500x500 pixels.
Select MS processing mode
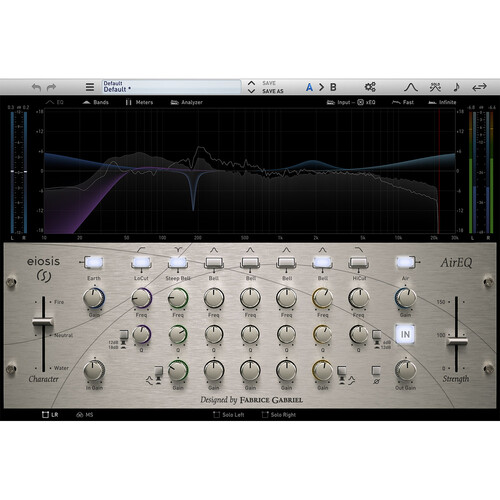pos(85,415)
